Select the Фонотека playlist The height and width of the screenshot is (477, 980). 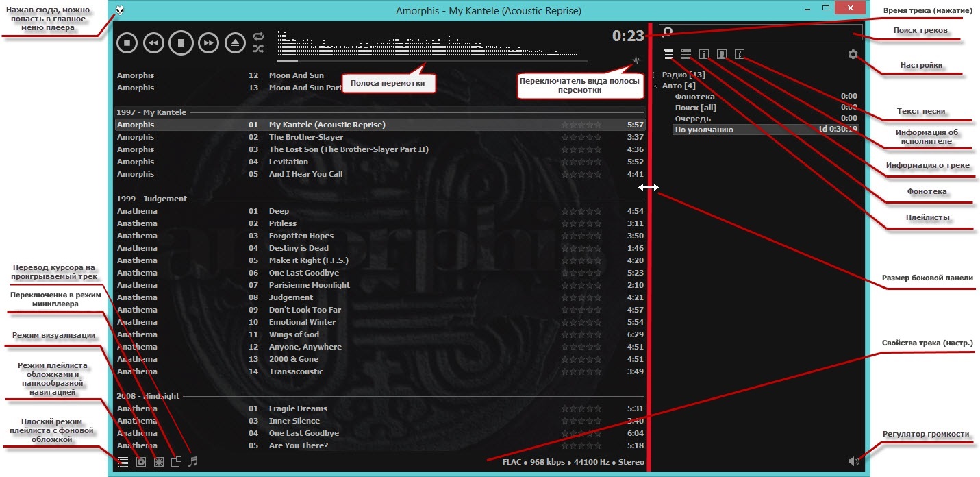tap(766, 97)
